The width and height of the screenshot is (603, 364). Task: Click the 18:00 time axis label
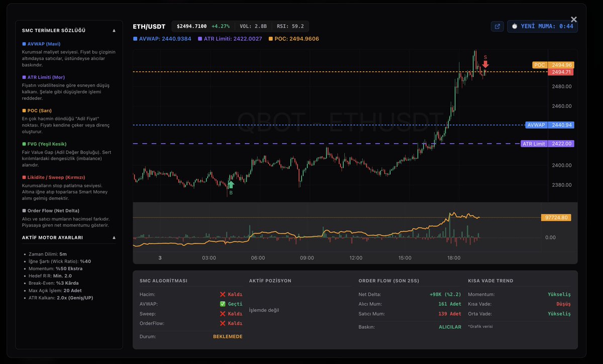(454, 258)
